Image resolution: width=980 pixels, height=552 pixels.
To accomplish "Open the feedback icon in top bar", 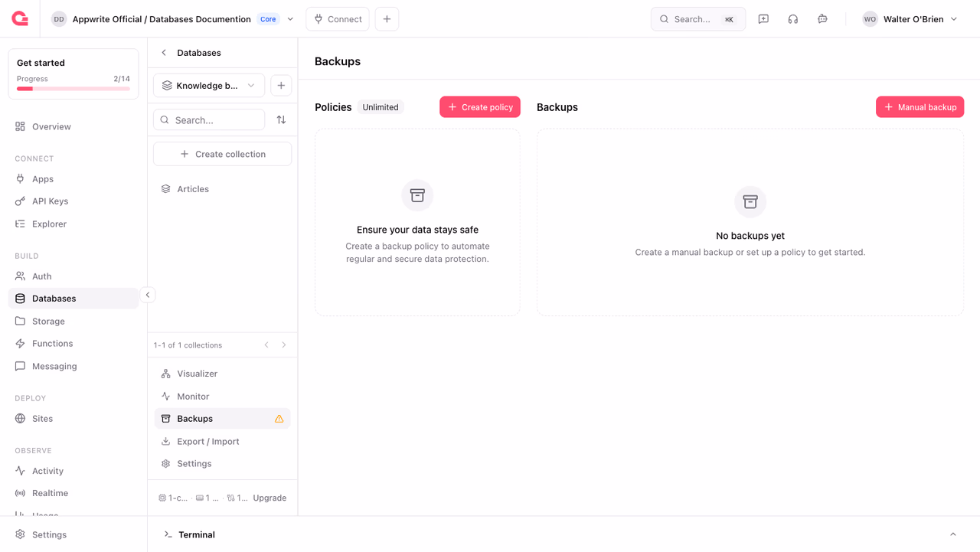I will (763, 19).
